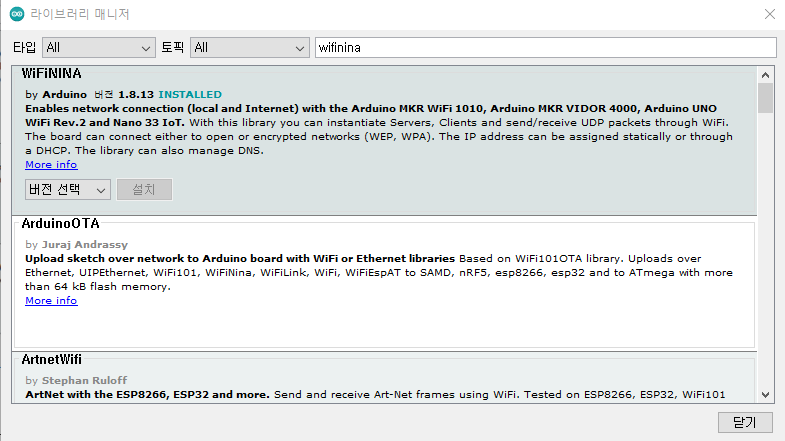Open More info link for WiFiNINA
785x441 pixels.
coord(51,165)
